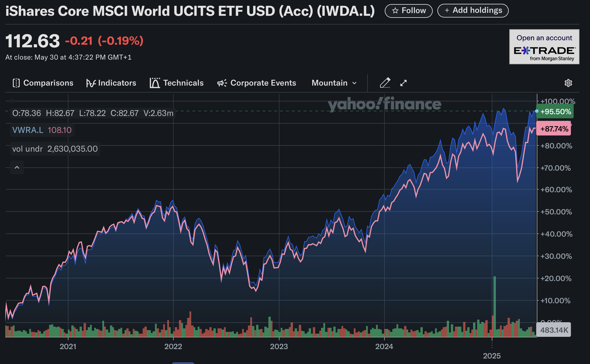Collapse the chart legend chevron

[x=17, y=167]
